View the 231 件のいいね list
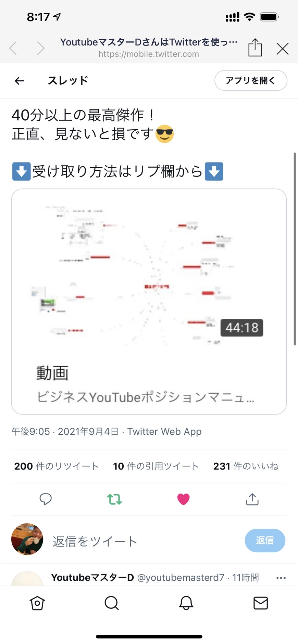The height and width of the screenshot is (644, 298). click(x=246, y=466)
